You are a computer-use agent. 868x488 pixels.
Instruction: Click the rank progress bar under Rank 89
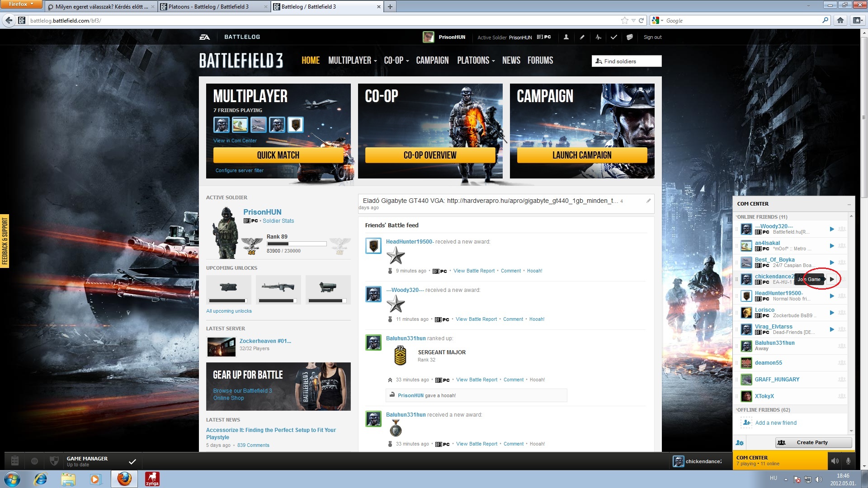click(x=297, y=244)
